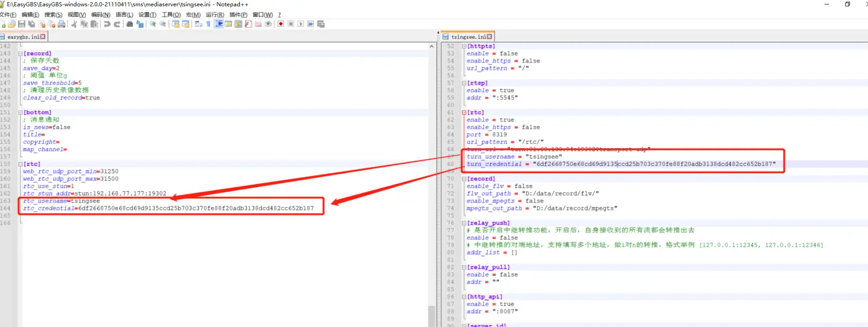
Task: Close the easygbs.ini tab
Action: [43, 37]
